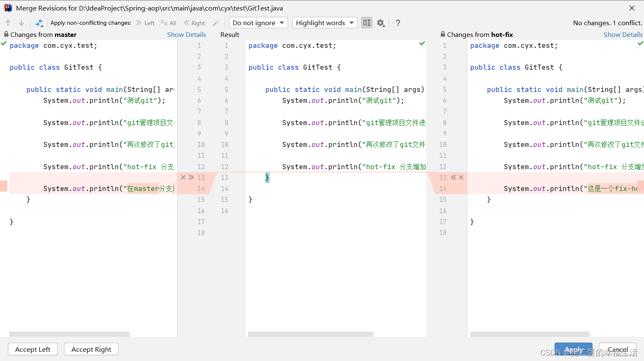Click Accept Left button
The height and width of the screenshot is (361, 644).
[33, 349]
